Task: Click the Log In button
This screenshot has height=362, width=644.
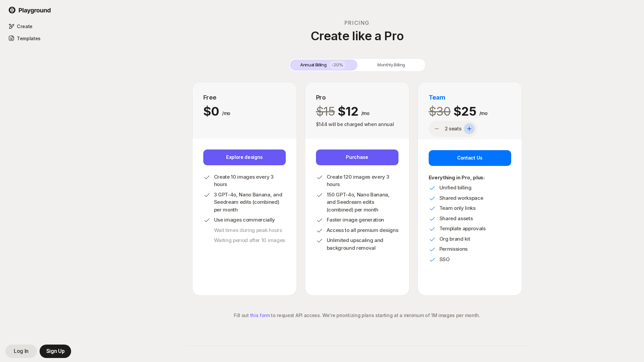Action: coord(21,351)
